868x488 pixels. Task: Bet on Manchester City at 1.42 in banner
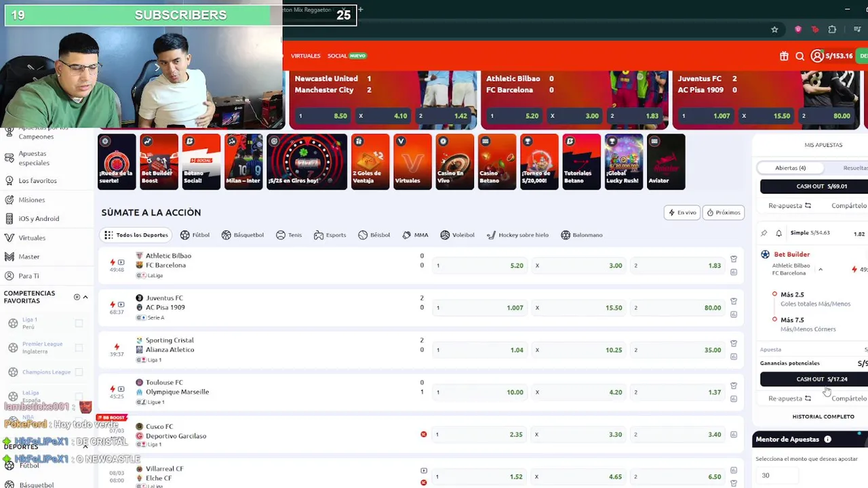tap(444, 116)
